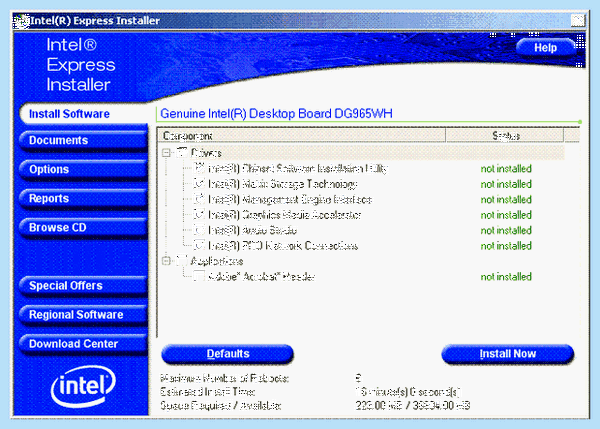Screen dimensions: 600x429
Task: Click the Status column header
Action: [x=505, y=135]
